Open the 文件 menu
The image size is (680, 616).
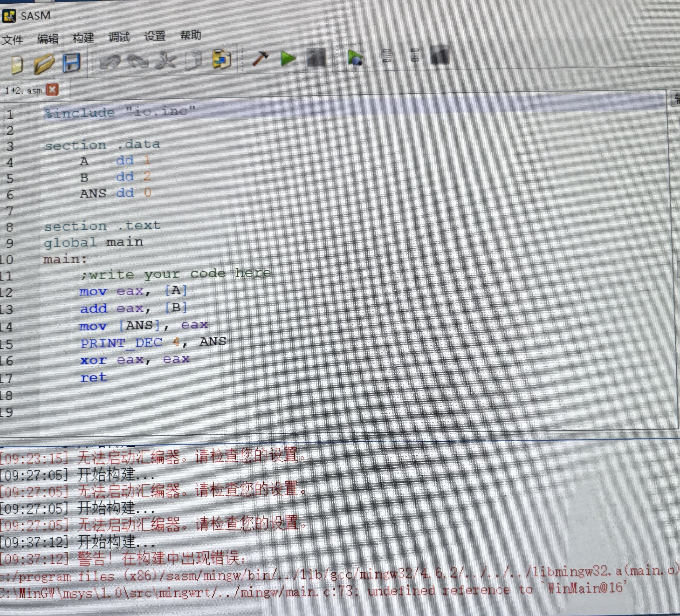pyautogui.click(x=13, y=40)
